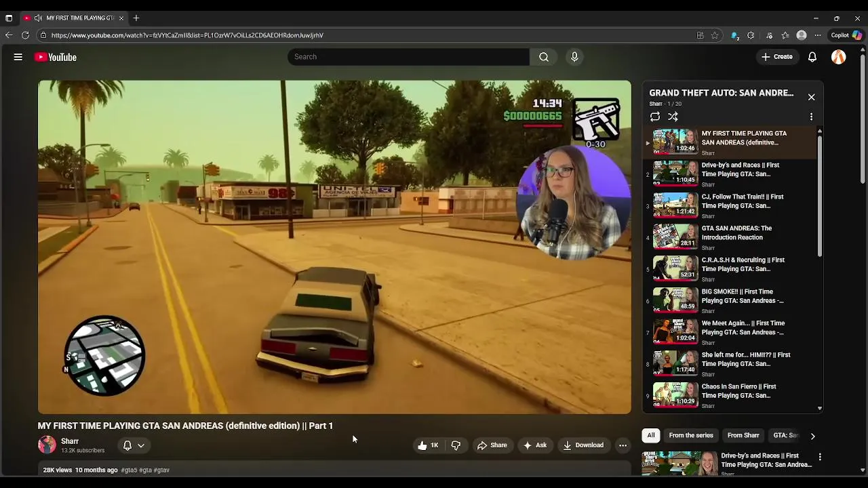Go to the YouTube home logo
The height and width of the screenshot is (488, 868).
56,57
